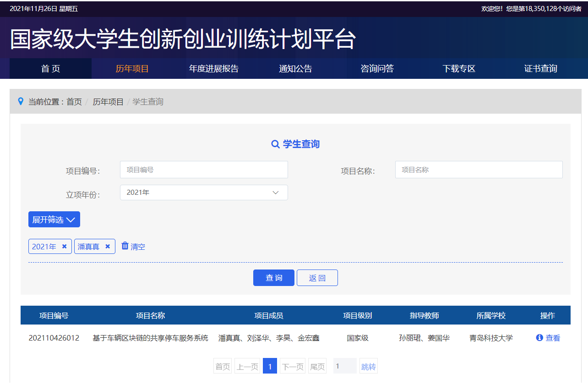Click the location pin icon in breadcrumb
This screenshot has height=385, width=588.
(20, 101)
